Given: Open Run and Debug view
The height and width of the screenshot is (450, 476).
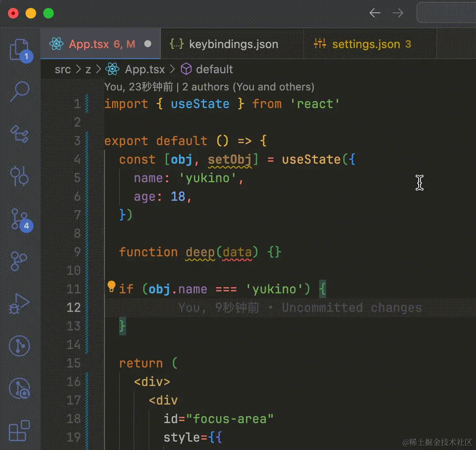Looking at the screenshot, I should coord(19,304).
